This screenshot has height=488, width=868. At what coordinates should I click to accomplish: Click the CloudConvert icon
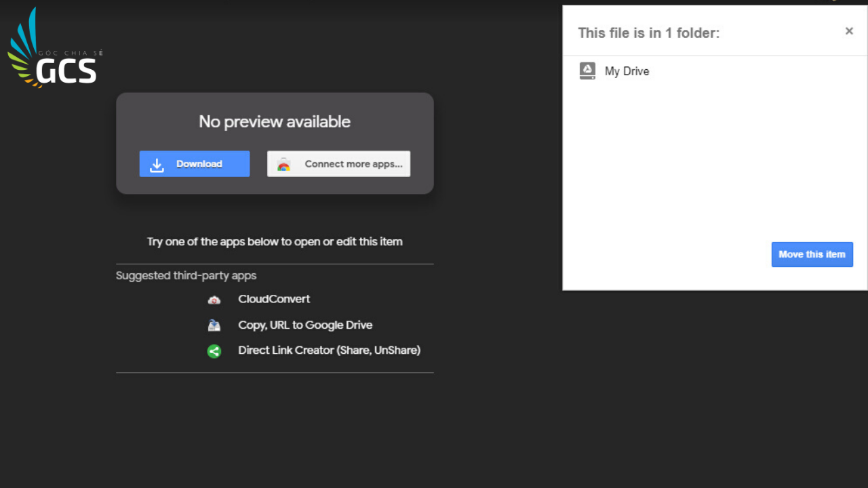point(214,300)
